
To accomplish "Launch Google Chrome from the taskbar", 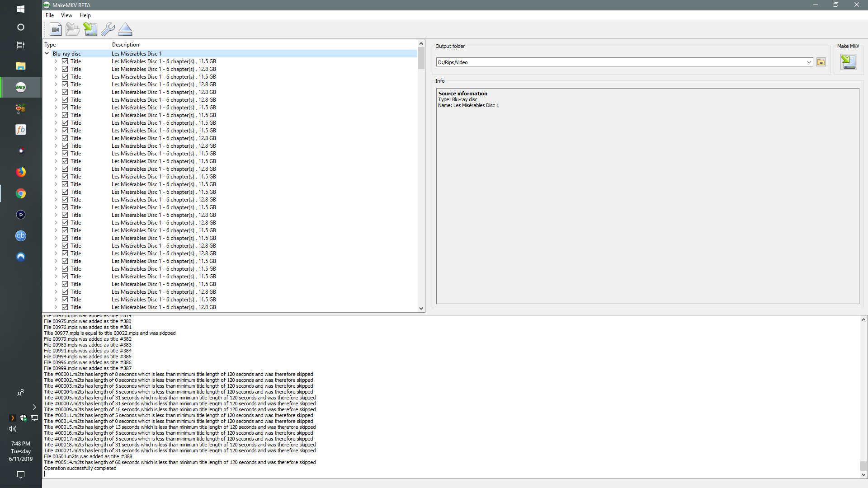I will click(x=21, y=193).
